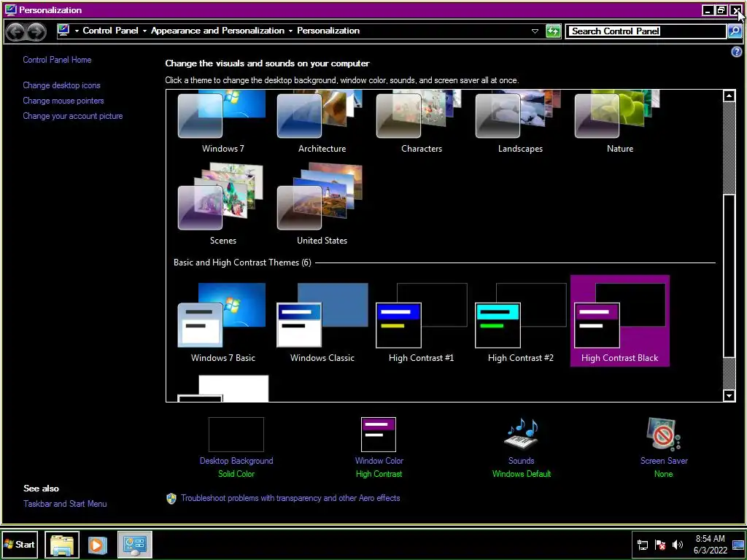Switch to Windows 7 Basic theme
The height and width of the screenshot is (560, 747).
[x=222, y=322]
